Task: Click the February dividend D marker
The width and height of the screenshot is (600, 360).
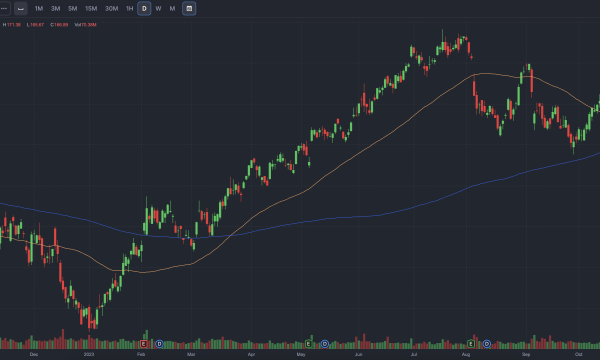Action: tap(160, 344)
